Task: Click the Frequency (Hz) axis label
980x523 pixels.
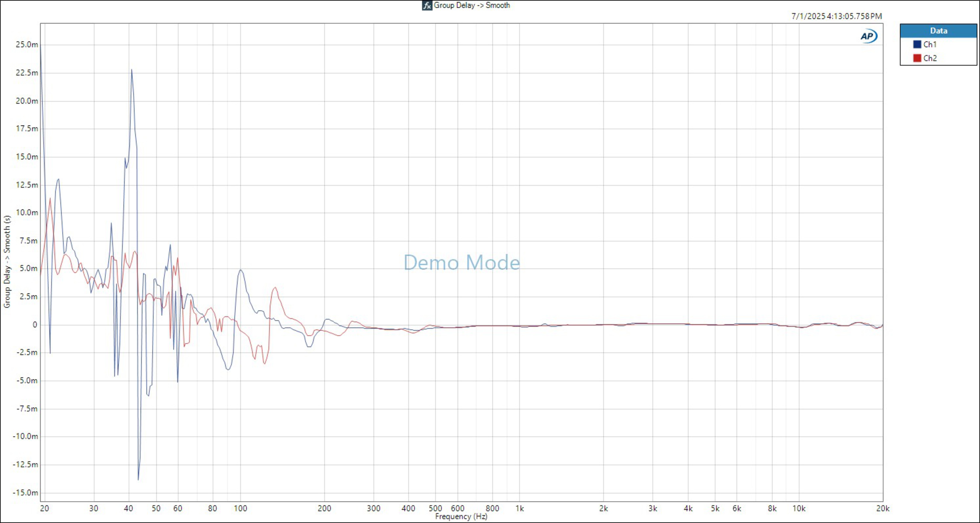Action: tap(461, 517)
